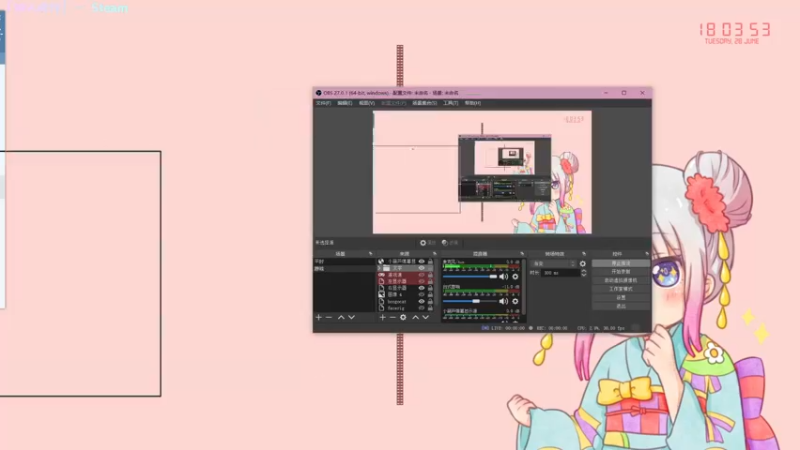The width and height of the screenshot is (800, 450).
Task: Move selected scene down in Scenes dock
Action: [352, 317]
